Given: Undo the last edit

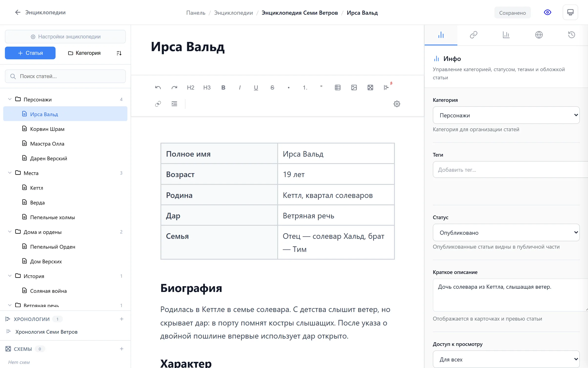Looking at the screenshot, I should click(x=158, y=88).
